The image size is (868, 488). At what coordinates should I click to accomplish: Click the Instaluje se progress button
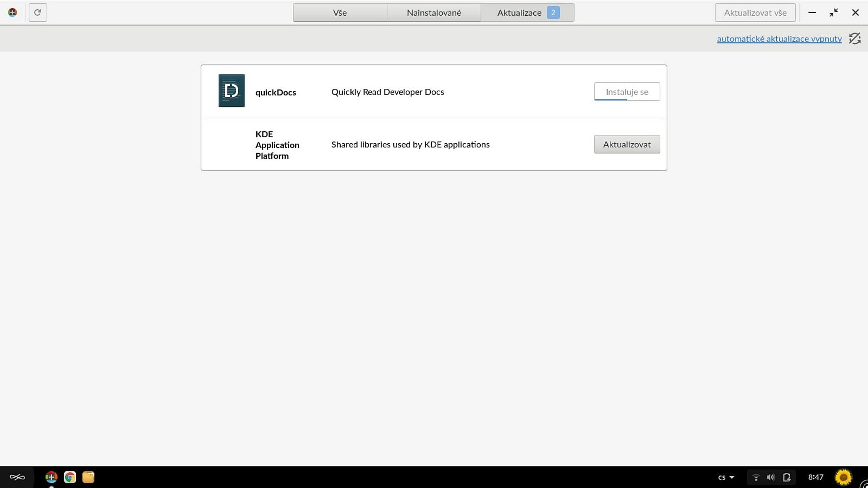tap(627, 92)
